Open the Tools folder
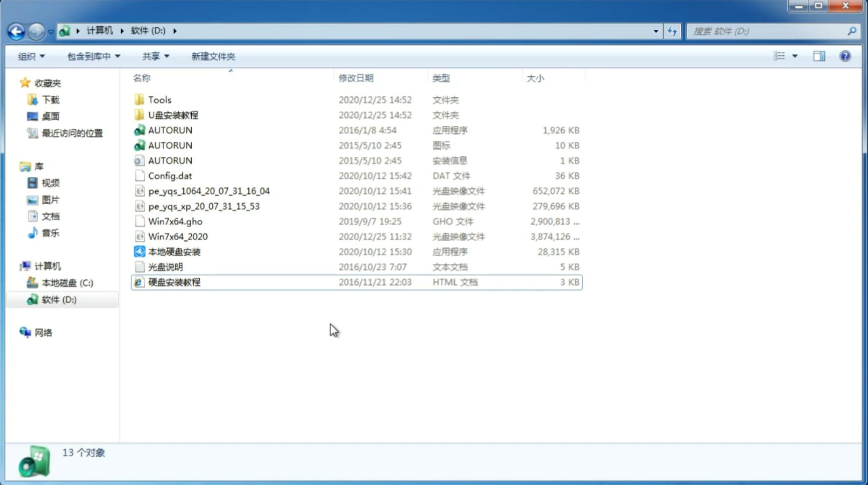 pyautogui.click(x=160, y=99)
